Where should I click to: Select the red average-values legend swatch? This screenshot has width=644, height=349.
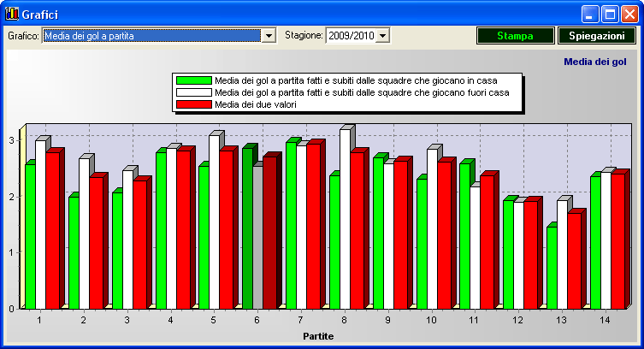tap(194, 104)
